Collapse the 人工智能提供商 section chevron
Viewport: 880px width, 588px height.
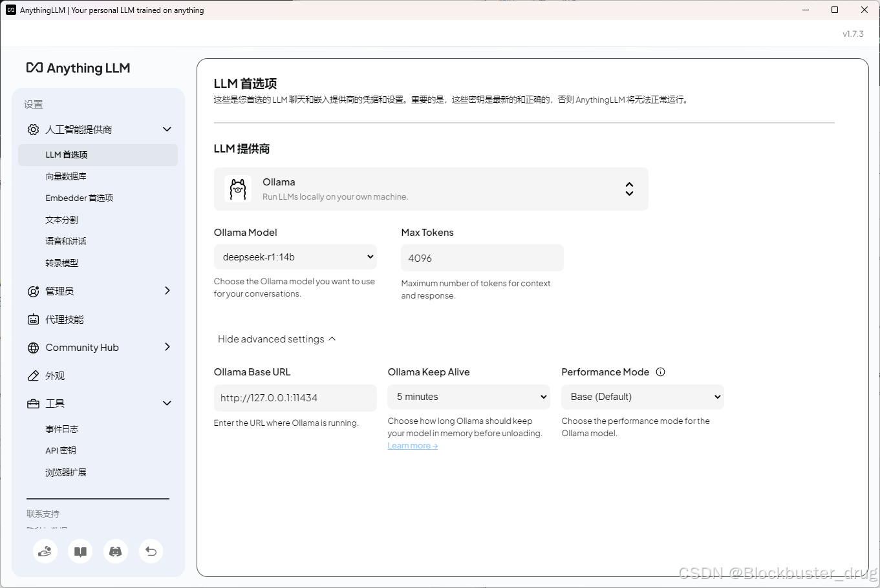pos(167,129)
